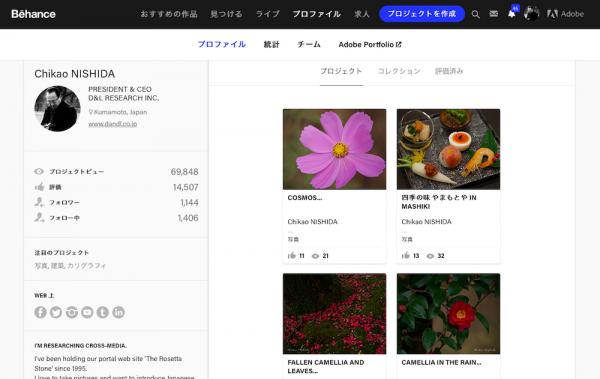
Task: Open the Japanese food dish thumbnail
Action: point(448,149)
